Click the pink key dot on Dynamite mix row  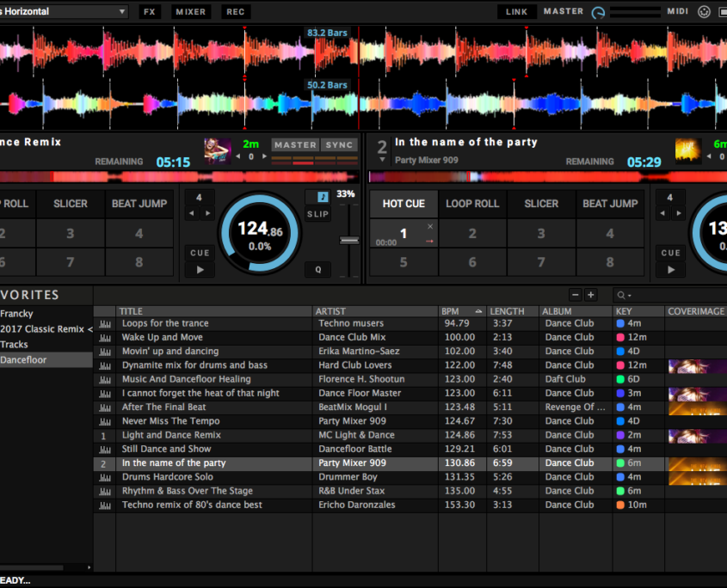(620, 365)
